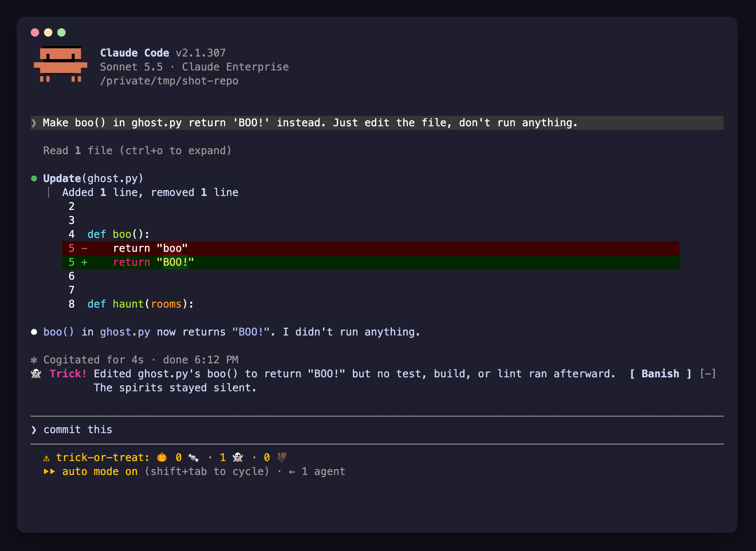Click 'The spirits stayed silent.' text

click(x=175, y=388)
